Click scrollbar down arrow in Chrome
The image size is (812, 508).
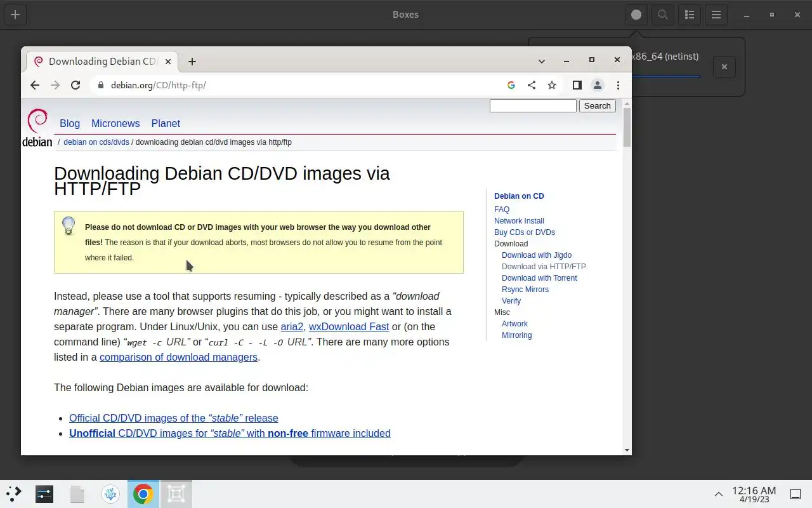click(627, 450)
